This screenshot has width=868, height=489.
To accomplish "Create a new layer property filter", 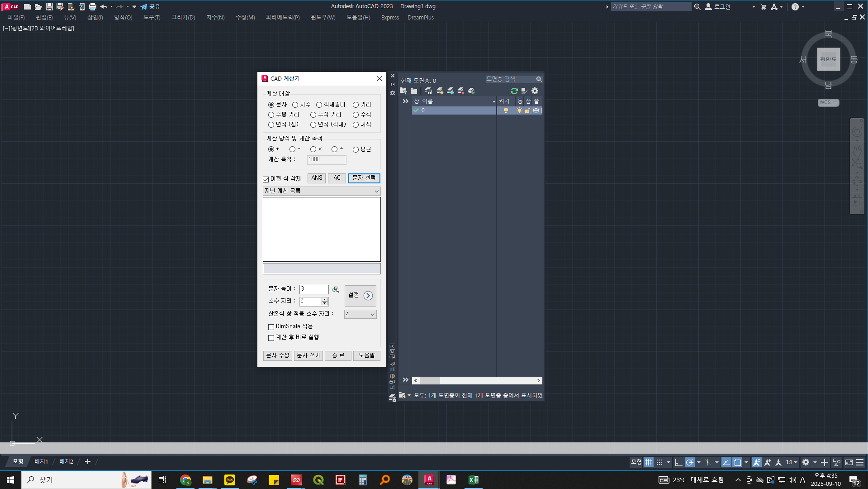I will [x=403, y=91].
